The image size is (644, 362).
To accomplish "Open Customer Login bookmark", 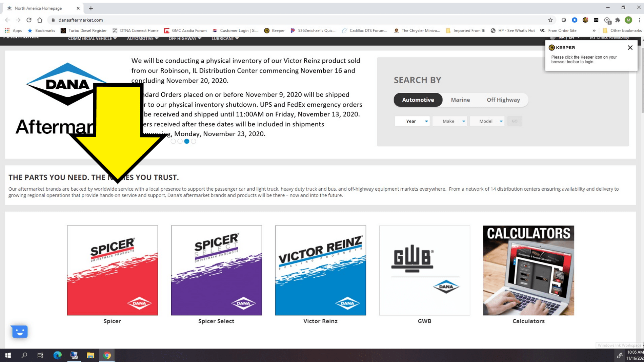I will click(x=235, y=30).
